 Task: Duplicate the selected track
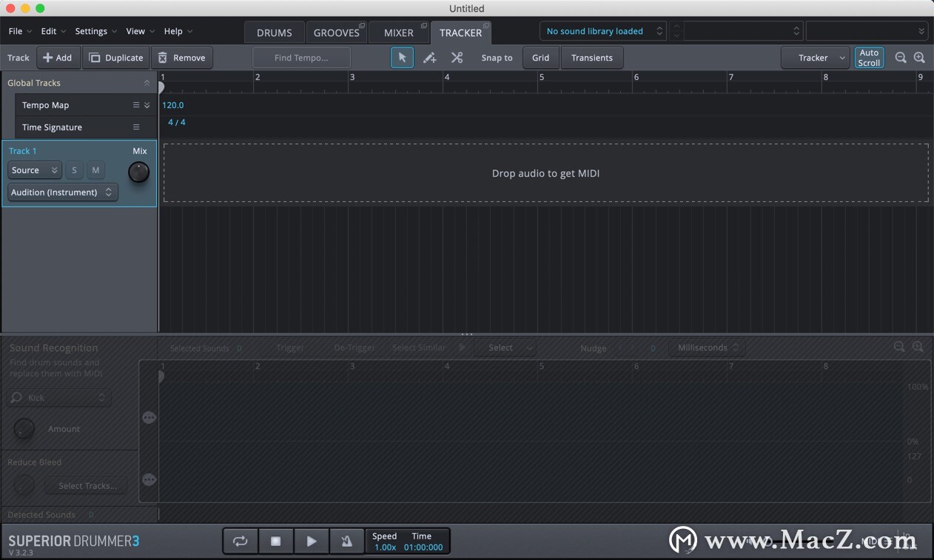pyautogui.click(x=116, y=58)
